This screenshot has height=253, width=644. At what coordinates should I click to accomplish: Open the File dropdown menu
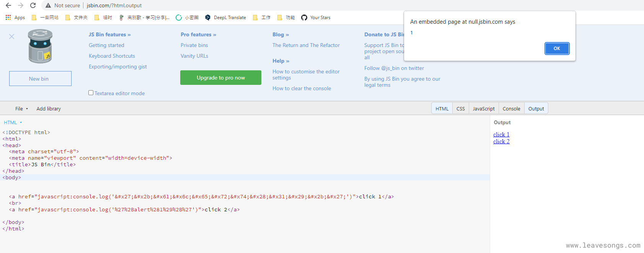click(21, 109)
